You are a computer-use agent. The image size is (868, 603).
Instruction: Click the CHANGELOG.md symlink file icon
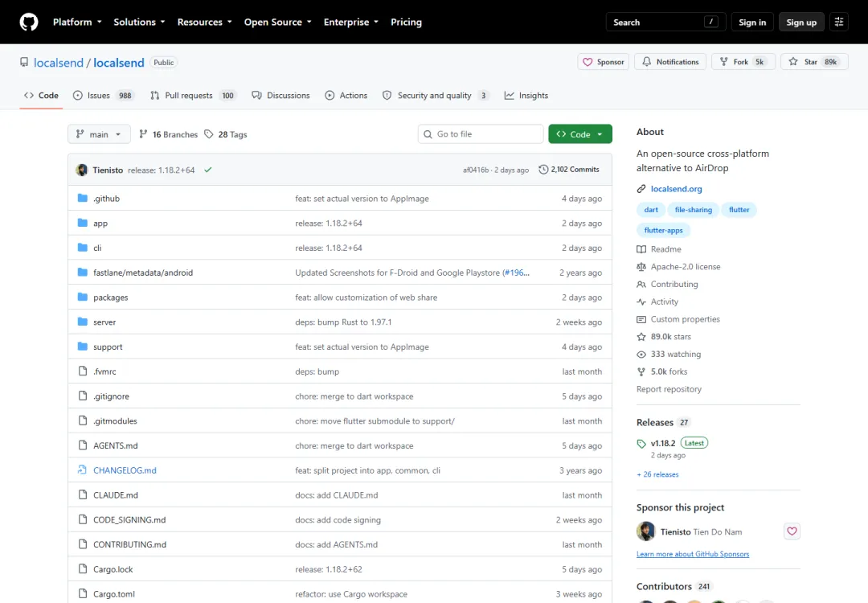[x=83, y=470]
